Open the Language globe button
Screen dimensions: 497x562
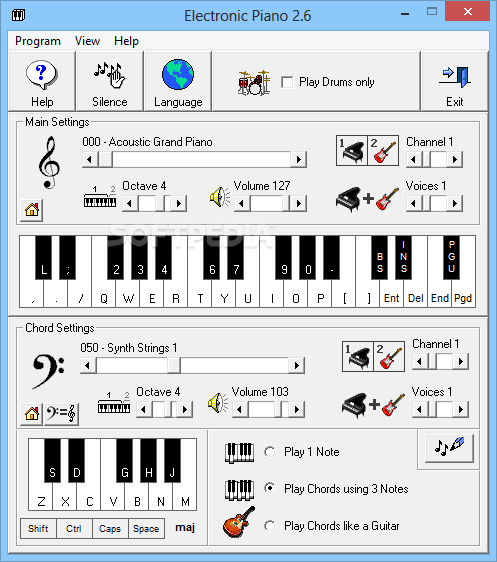[x=178, y=82]
